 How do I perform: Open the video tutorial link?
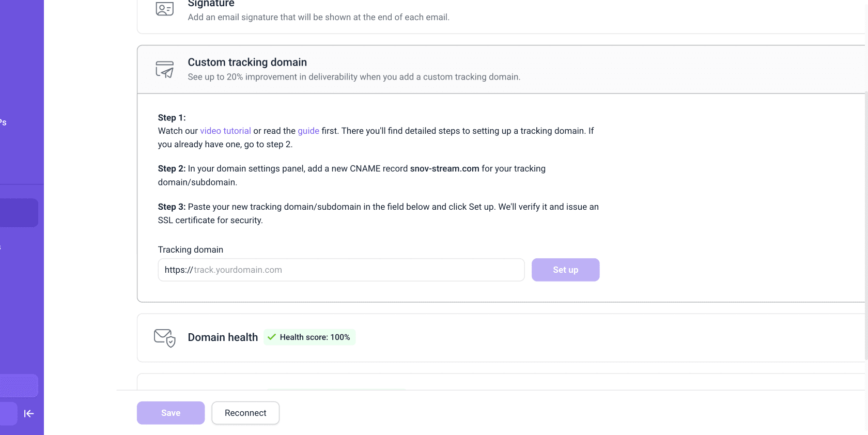tap(225, 131)
